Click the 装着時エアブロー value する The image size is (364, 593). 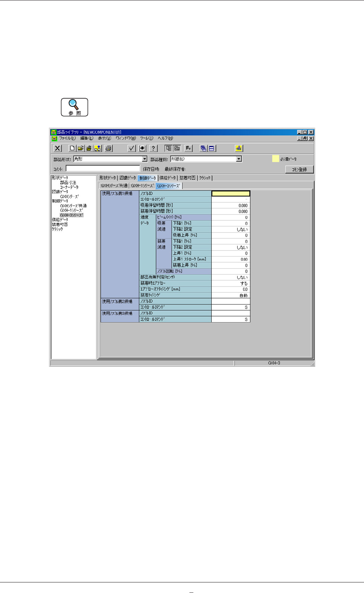pyautogui.click(x=231, y=283)
